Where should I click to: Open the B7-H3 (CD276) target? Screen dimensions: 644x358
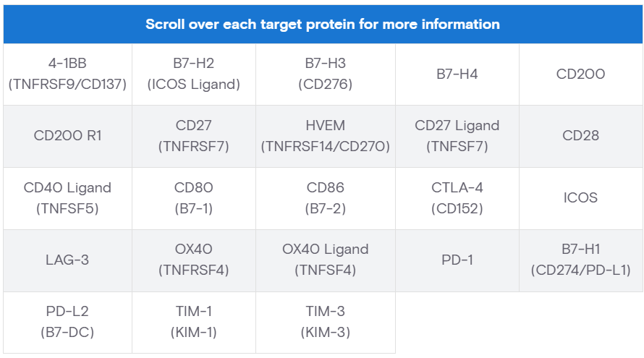(x=326, y=74)
